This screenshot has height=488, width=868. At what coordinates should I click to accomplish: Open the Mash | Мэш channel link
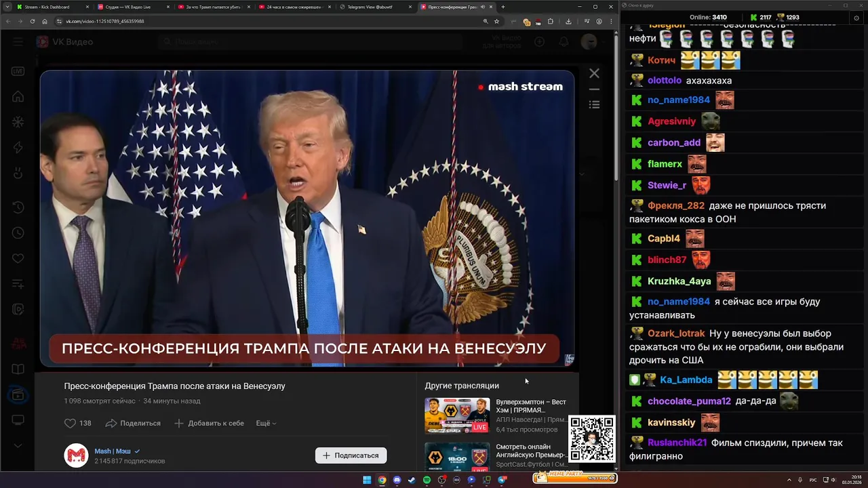pos(113,451)
